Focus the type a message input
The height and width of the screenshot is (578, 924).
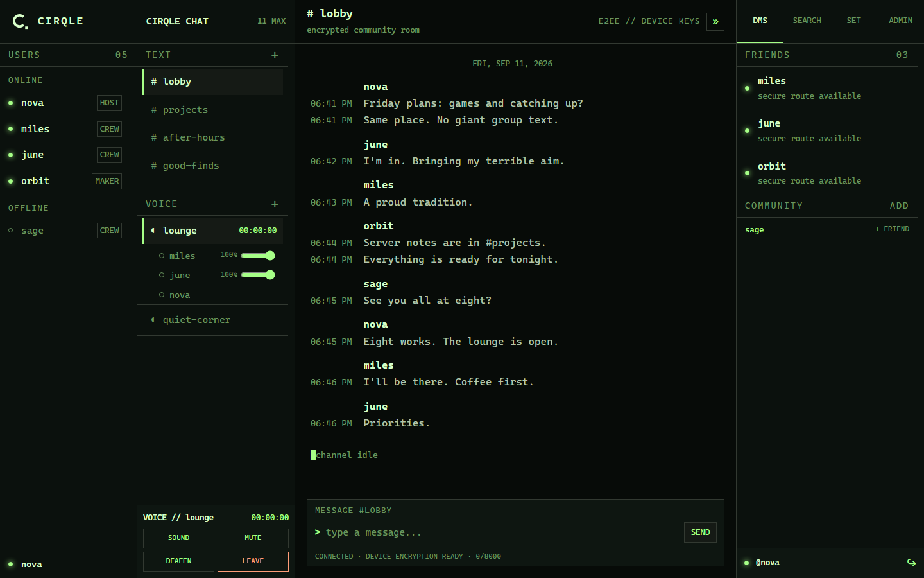point(501,532)
